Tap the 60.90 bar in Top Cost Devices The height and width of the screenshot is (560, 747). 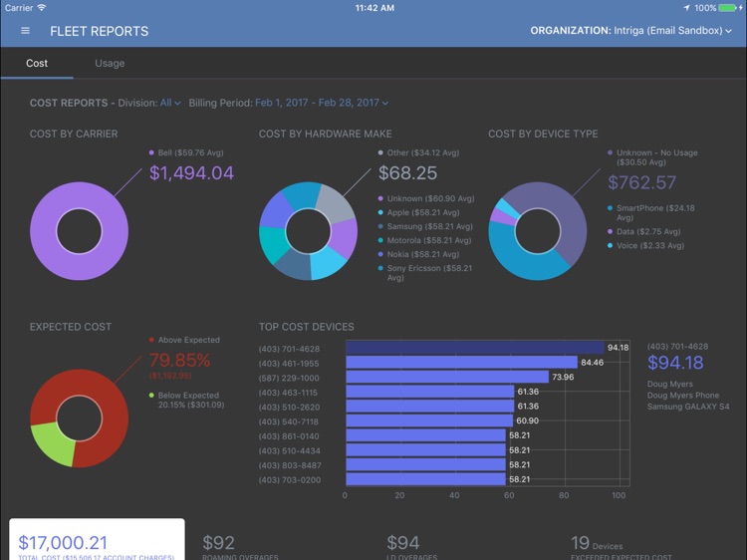429,420
